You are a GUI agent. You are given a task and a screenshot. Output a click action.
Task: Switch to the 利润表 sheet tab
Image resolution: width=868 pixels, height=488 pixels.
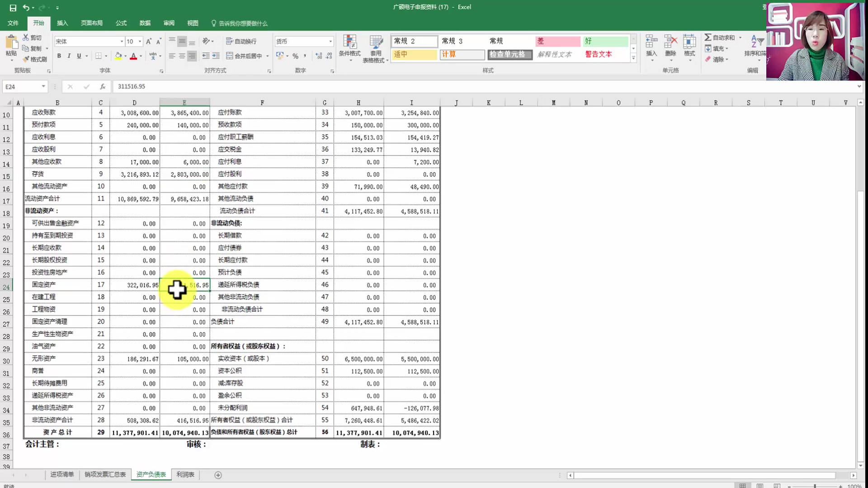tap(185, 474)
